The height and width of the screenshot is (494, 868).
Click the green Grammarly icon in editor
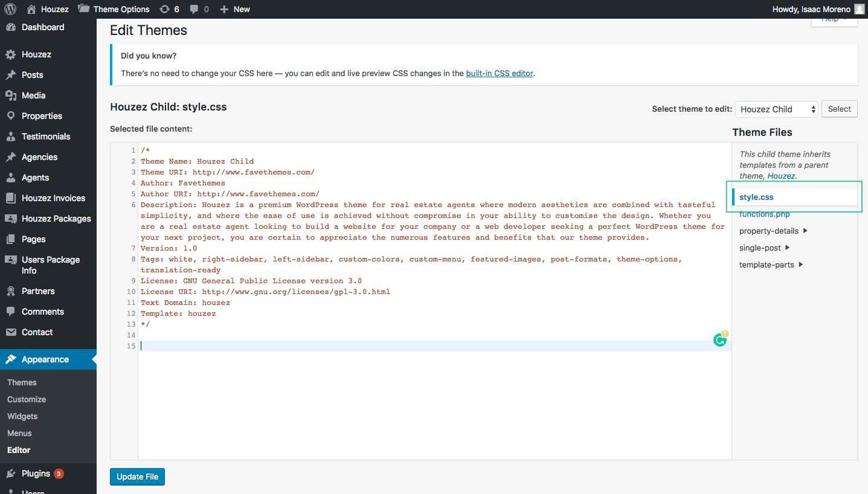click(x=719, y=340)
